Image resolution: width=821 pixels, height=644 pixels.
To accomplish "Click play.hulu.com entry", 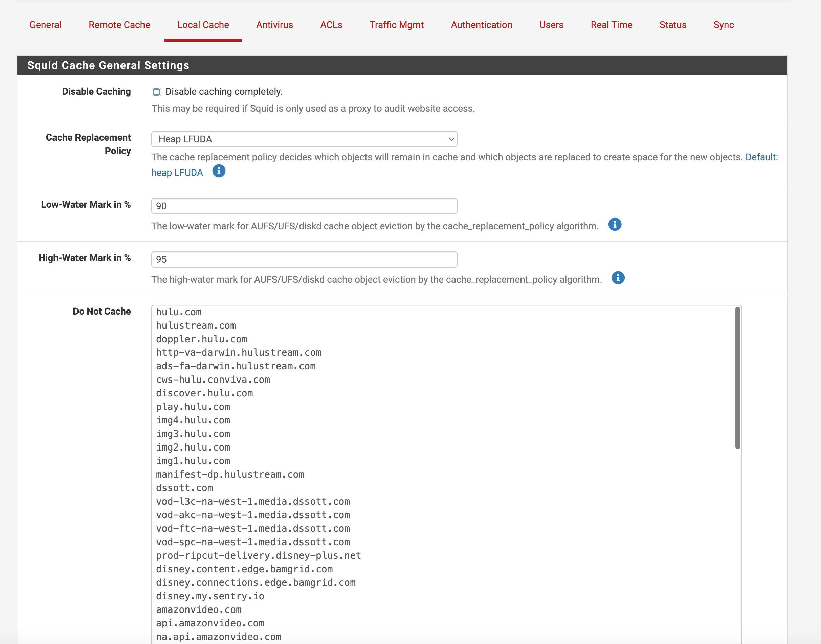I will click(x=193, y=407).
